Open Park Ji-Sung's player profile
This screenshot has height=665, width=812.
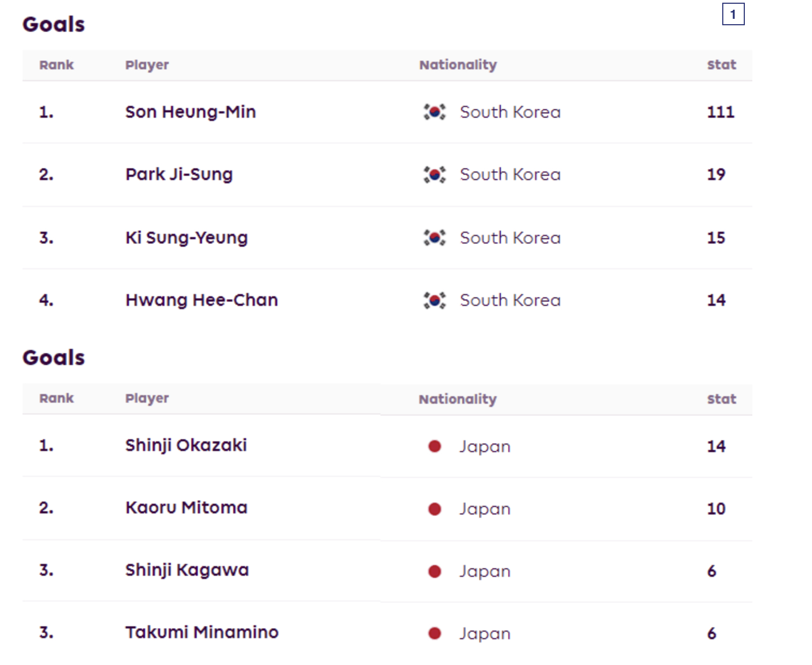tap(179, 175)
